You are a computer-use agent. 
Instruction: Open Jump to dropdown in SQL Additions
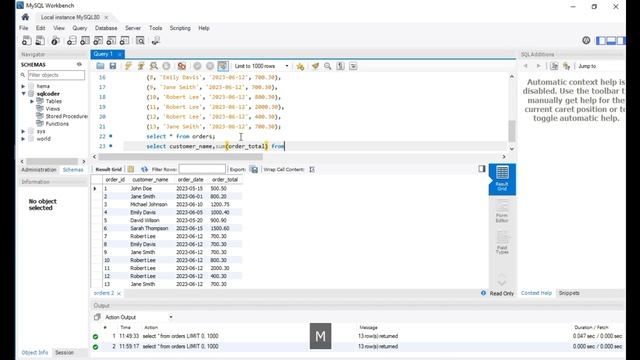(587, 66)
